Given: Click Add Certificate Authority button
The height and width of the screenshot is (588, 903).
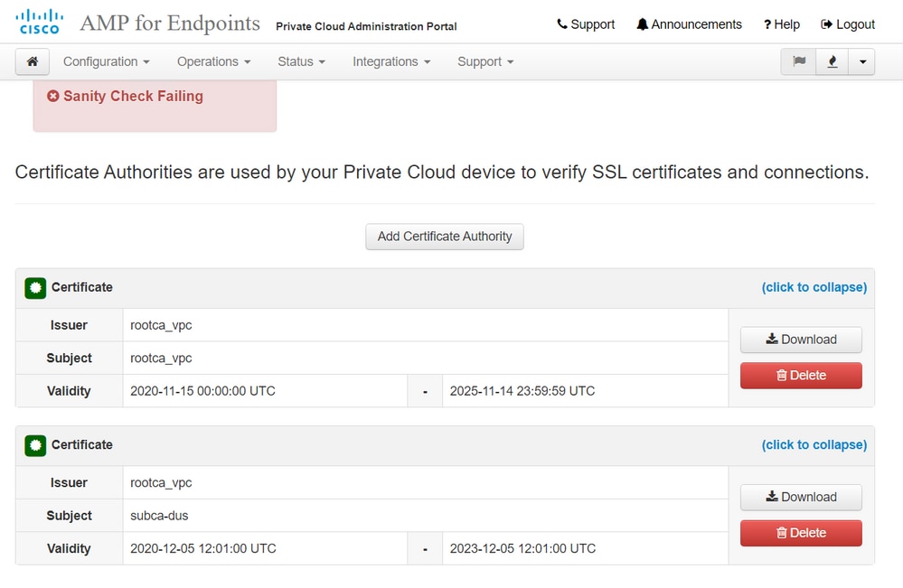Looking at the screenshot, I should pos(445,237).
